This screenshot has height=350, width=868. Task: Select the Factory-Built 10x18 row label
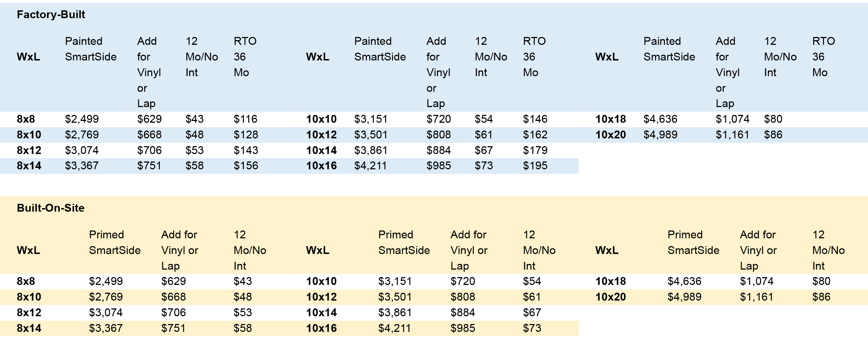611,119
